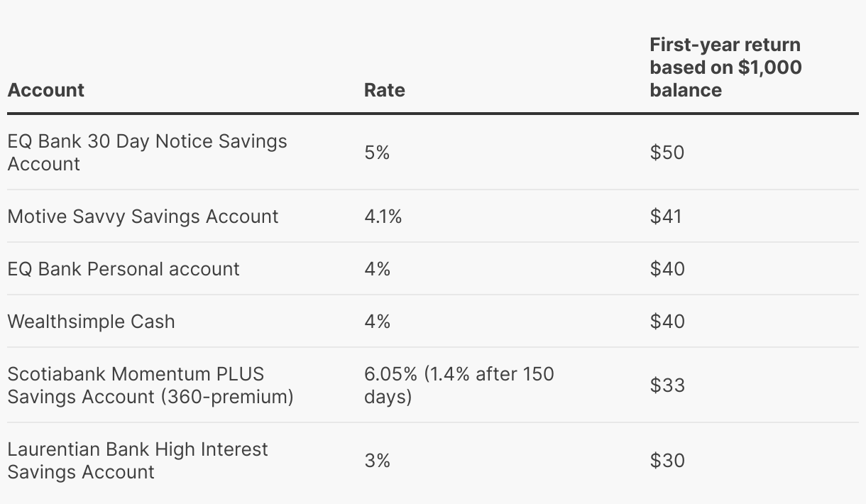Click the 3% rate cell

(377, 461)
